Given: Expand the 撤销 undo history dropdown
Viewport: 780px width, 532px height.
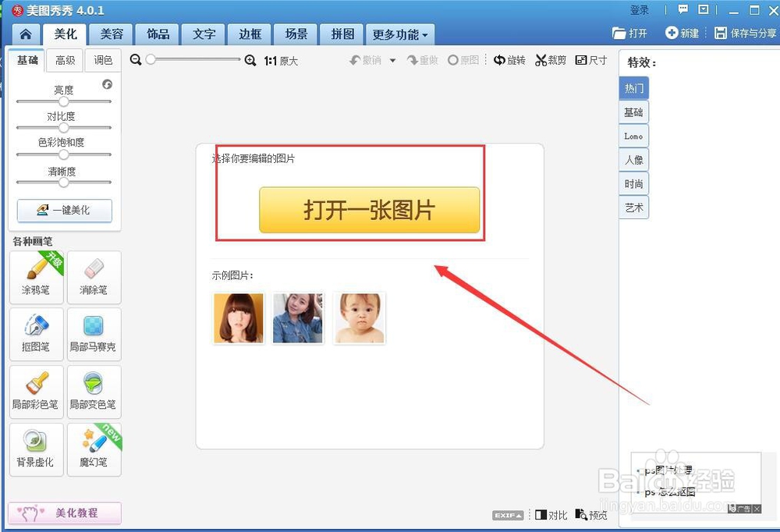Looking at the screenshot, I should click(392, 59).
